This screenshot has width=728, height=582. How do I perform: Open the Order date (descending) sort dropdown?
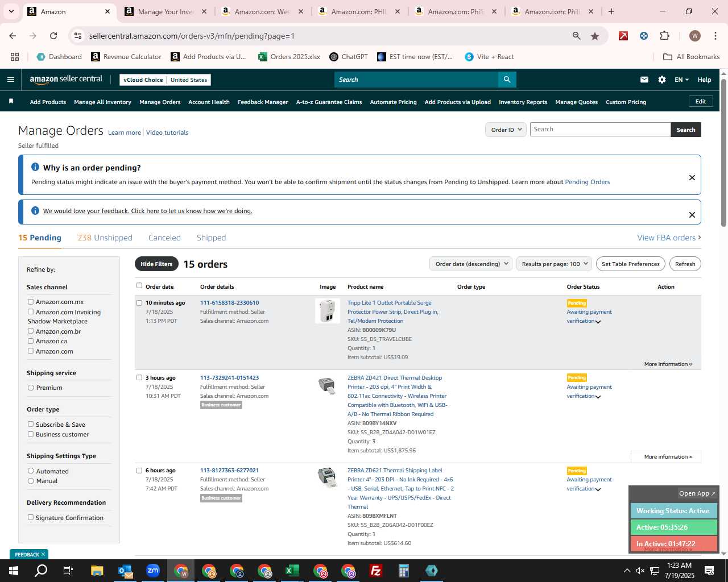pos(471,264)
